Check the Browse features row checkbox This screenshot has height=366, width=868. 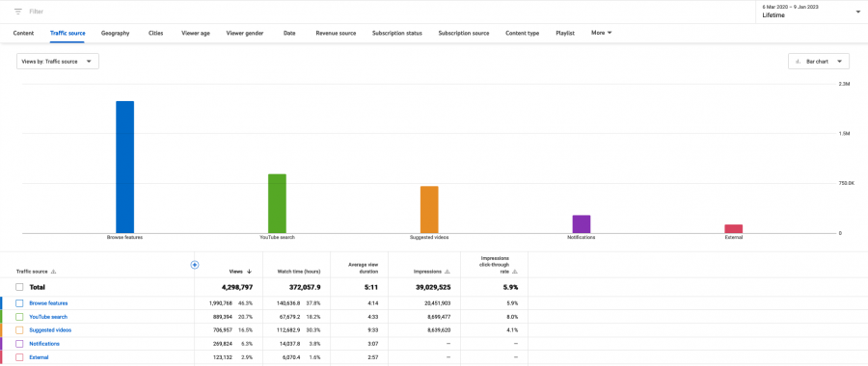point(19,303)
